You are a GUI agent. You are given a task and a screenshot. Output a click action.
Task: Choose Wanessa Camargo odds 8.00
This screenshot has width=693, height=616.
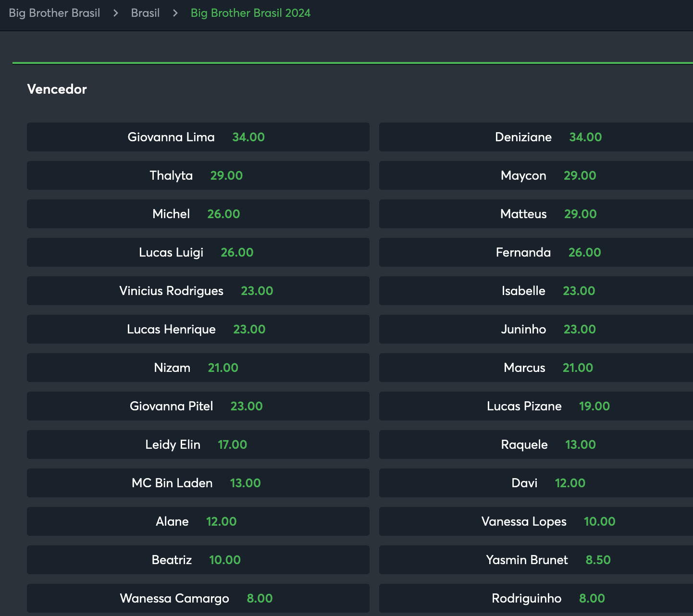(198, 598)
